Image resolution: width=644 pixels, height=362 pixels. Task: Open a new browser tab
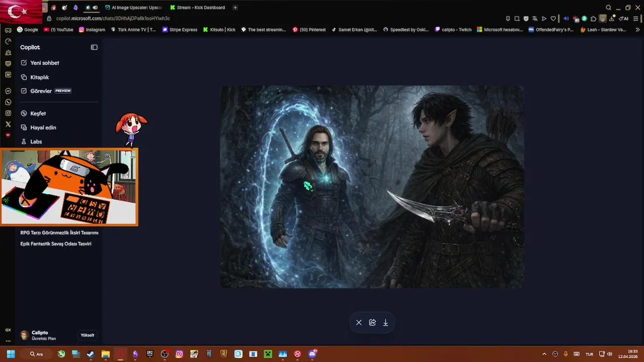pyautogui.click(x=235, y=8)
